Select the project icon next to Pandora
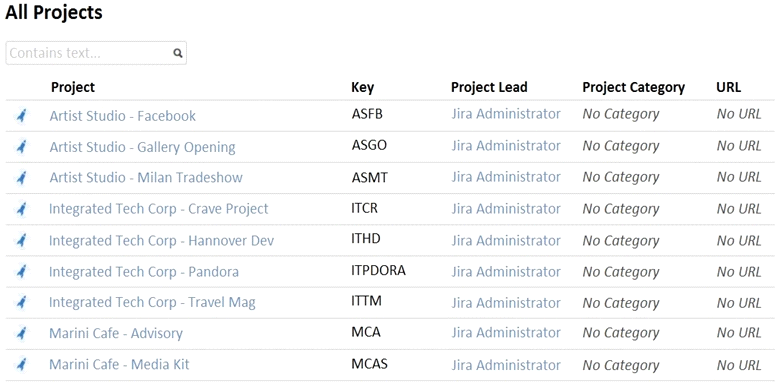Image resolution: width=782 pixels, height=386 pixels. pyautogui.click(x=21, y=272)
